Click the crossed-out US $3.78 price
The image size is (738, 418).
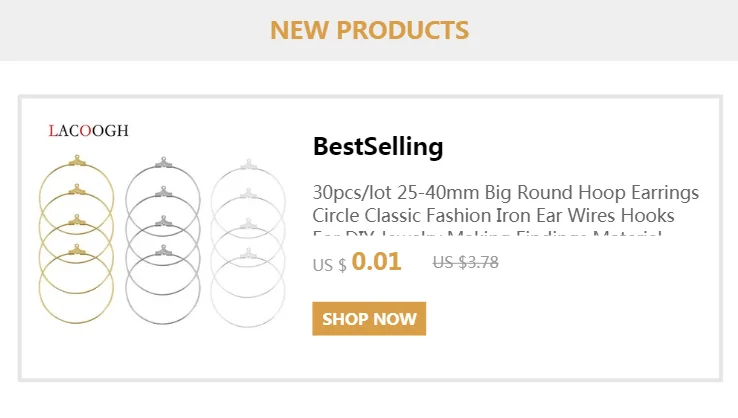[465, 263]
